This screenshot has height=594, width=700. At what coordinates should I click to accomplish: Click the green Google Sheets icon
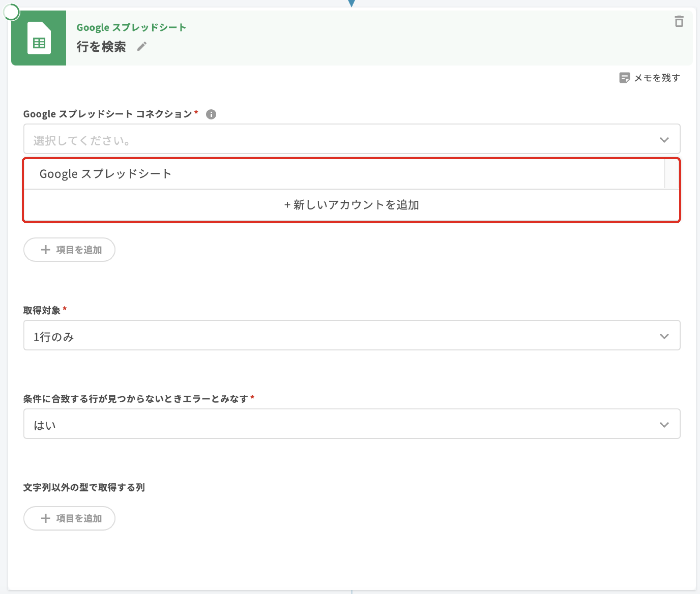point(39,38)
